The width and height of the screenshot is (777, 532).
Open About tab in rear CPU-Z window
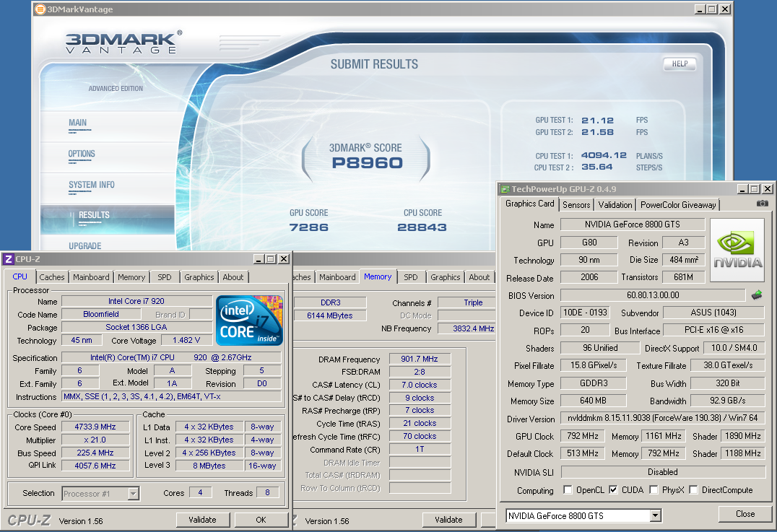(x=479, y=277)
